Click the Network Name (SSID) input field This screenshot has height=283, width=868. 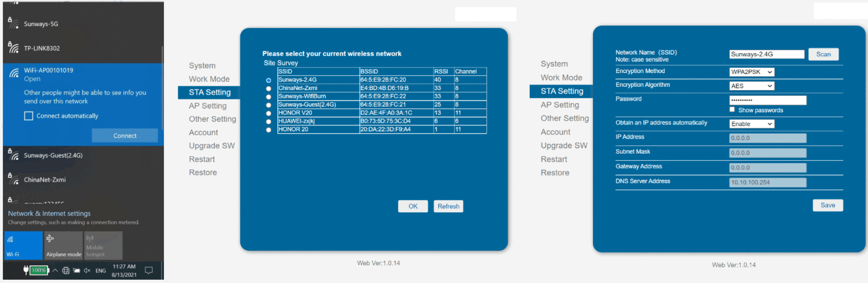pyautogui.click(x=767, y=54)
